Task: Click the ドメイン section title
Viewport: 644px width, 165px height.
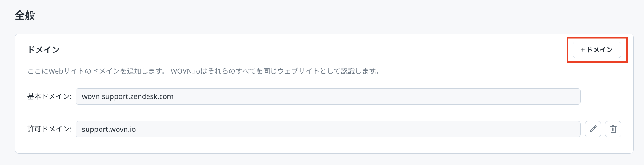Action: [44, 50]
